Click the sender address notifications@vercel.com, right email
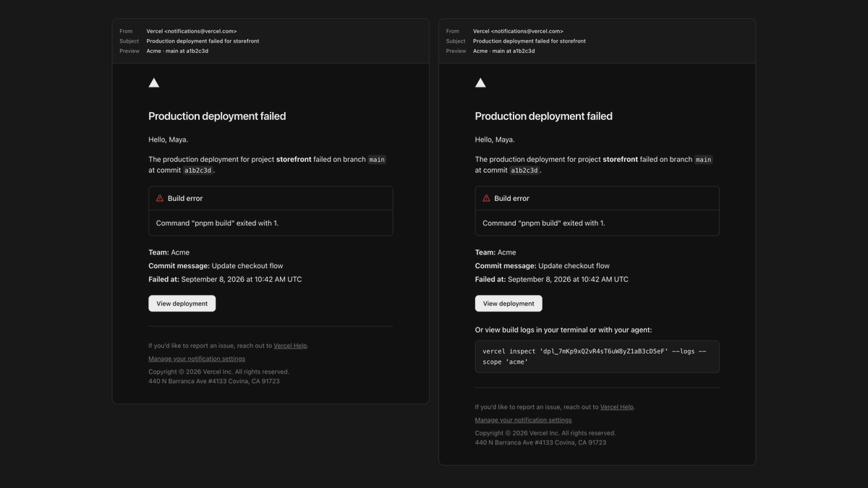Image resolution: width=868 pixels, height=488 pixels. pos(527,31)
